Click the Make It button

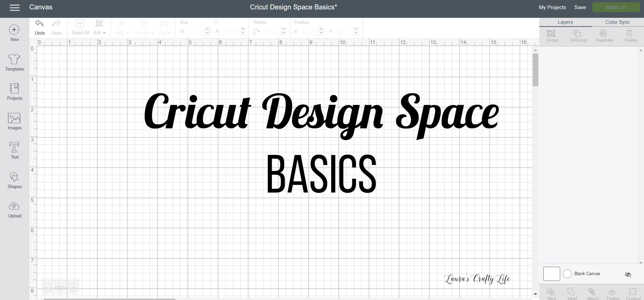(615, 7)
